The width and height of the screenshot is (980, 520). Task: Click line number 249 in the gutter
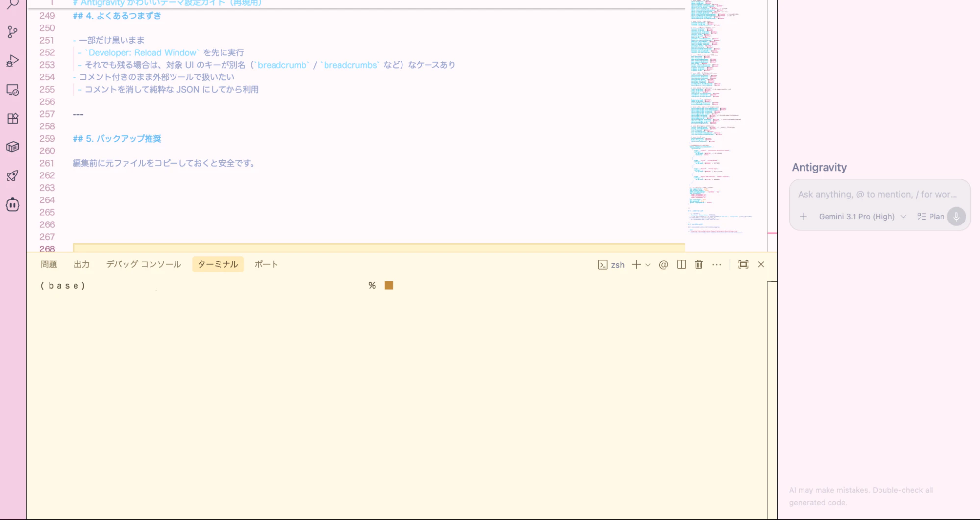click(47, 16)
